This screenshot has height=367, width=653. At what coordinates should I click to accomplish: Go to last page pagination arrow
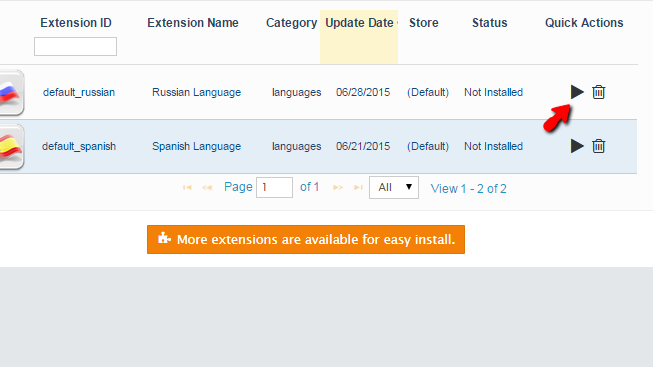[358, 187]
